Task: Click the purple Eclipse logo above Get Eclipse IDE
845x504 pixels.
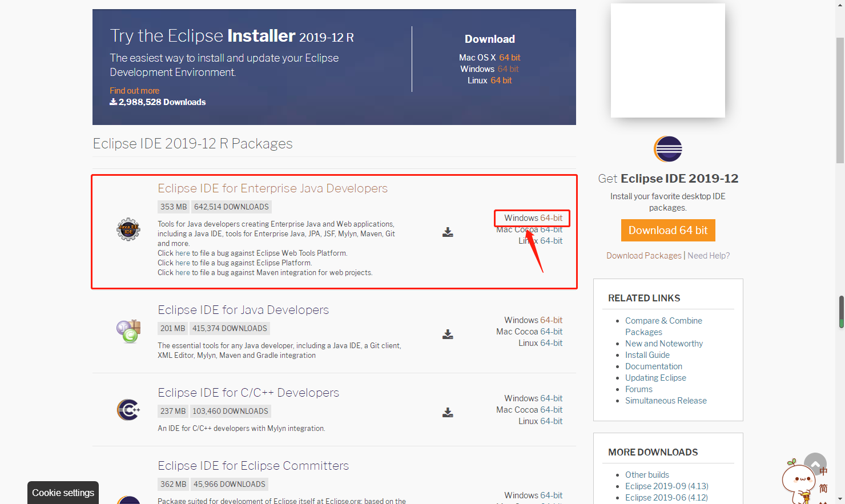Action: (x=667, y=148)
